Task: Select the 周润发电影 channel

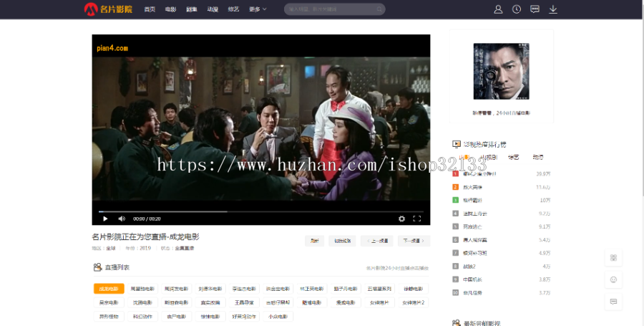Action: 176,289
